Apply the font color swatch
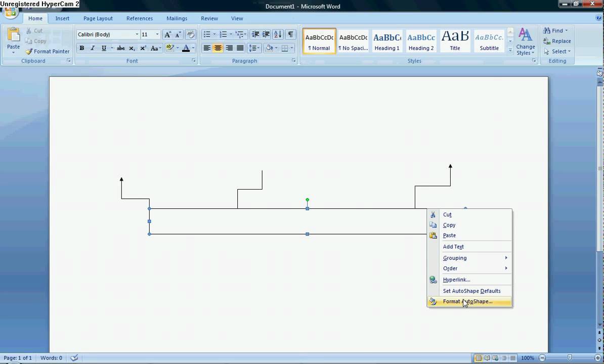This screenshot has width=604, height=364. [186, 48]
